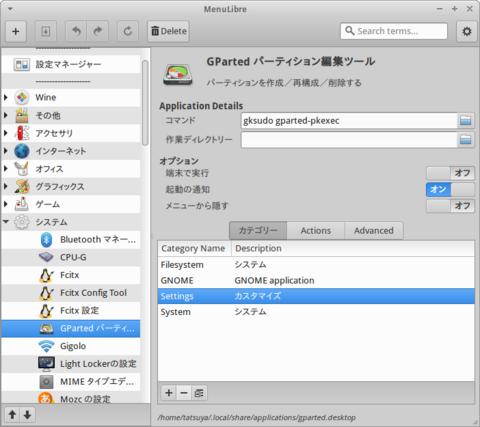Select the GNOME category row
The height and width of the screenshot is (427, 480).
[316, 280]
